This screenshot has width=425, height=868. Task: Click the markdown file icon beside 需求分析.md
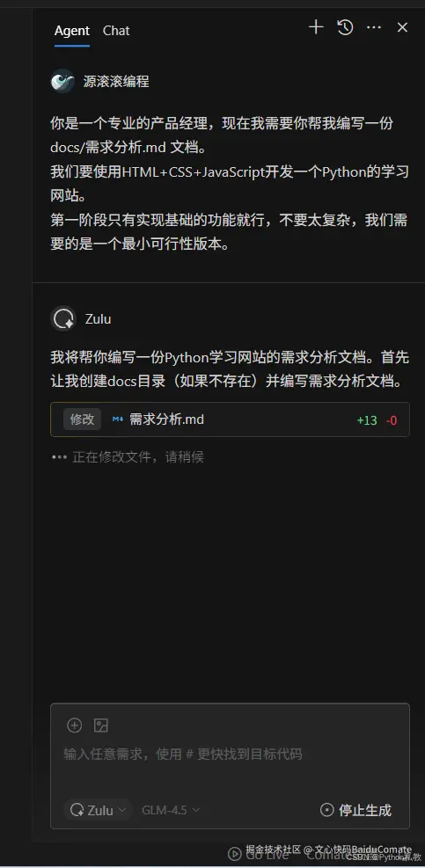click(x=118, y=419)
